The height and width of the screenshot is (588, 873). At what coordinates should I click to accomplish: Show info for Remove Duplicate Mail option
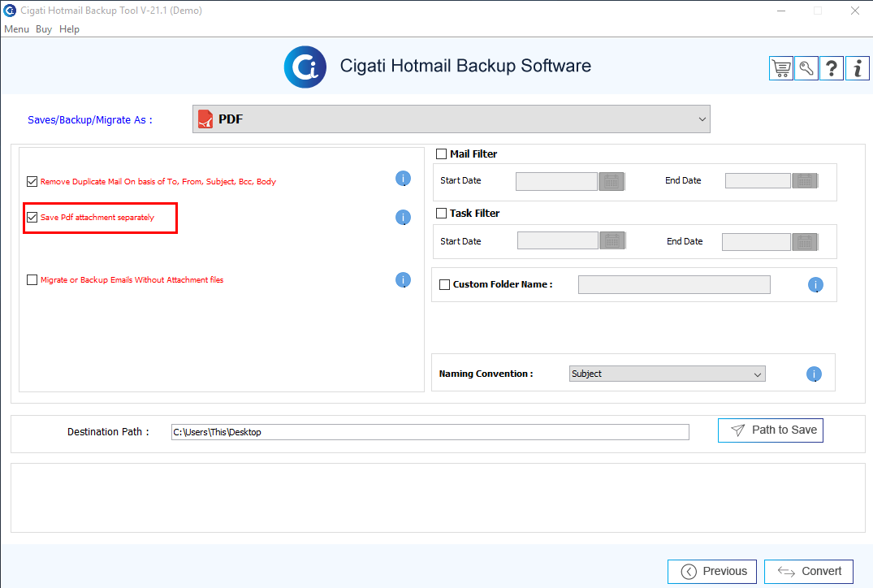tap(403, 179)
